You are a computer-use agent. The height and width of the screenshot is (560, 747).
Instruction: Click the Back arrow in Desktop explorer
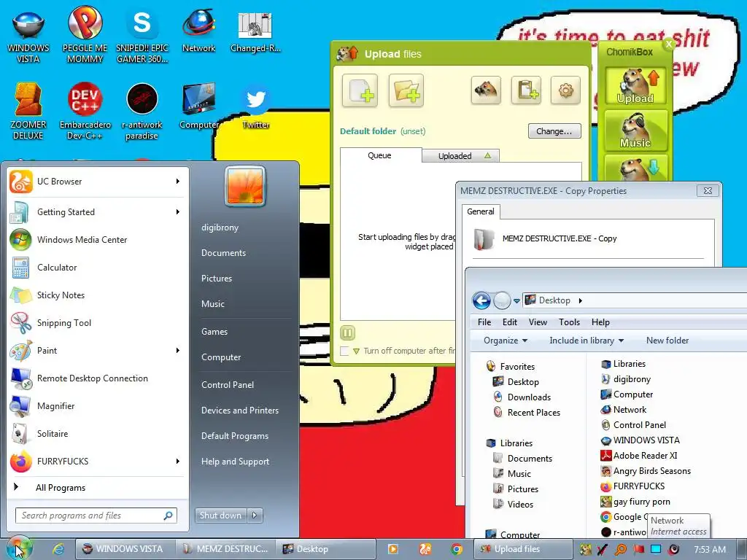(481, 300)
